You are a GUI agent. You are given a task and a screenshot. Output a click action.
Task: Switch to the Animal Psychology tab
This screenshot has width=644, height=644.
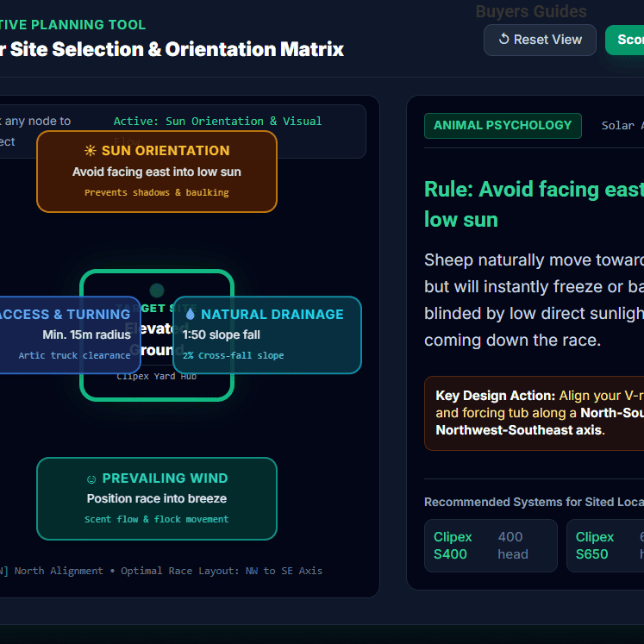(503, 125)
